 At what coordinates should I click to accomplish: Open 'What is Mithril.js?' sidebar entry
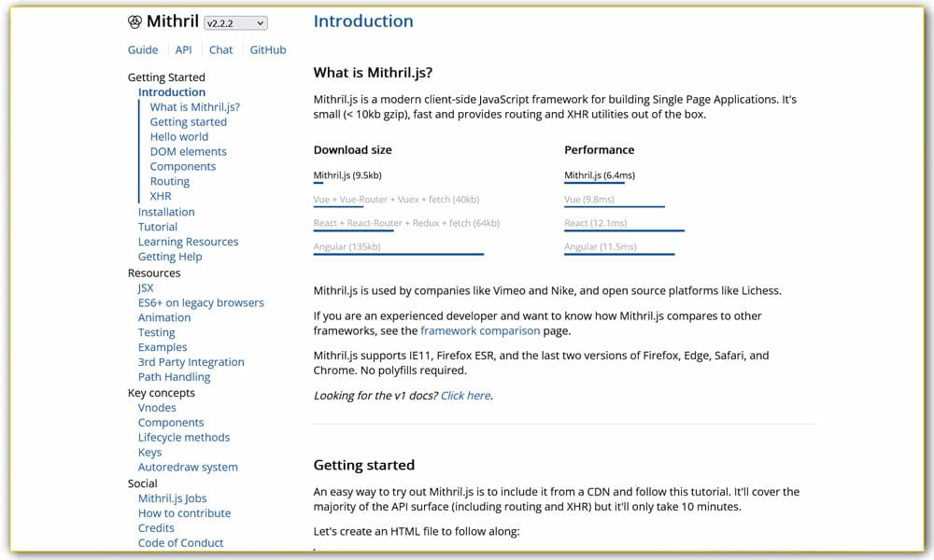(x=193, y=106)
